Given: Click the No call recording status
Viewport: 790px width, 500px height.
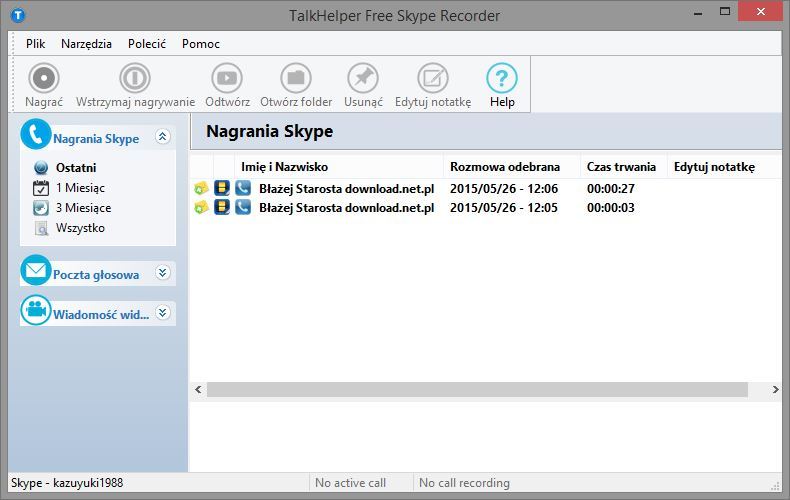Looking at the screenshot, I should 464,483.
